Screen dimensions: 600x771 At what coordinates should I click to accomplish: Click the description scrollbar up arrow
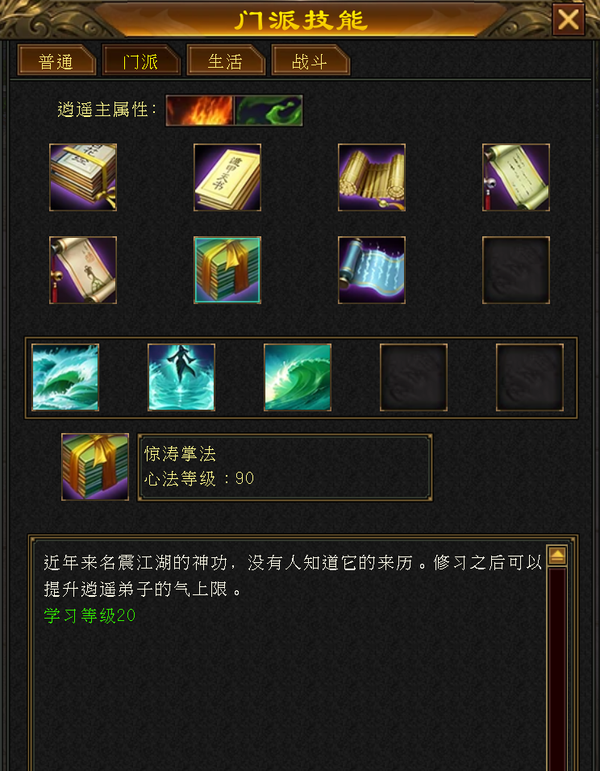point(557,556)
